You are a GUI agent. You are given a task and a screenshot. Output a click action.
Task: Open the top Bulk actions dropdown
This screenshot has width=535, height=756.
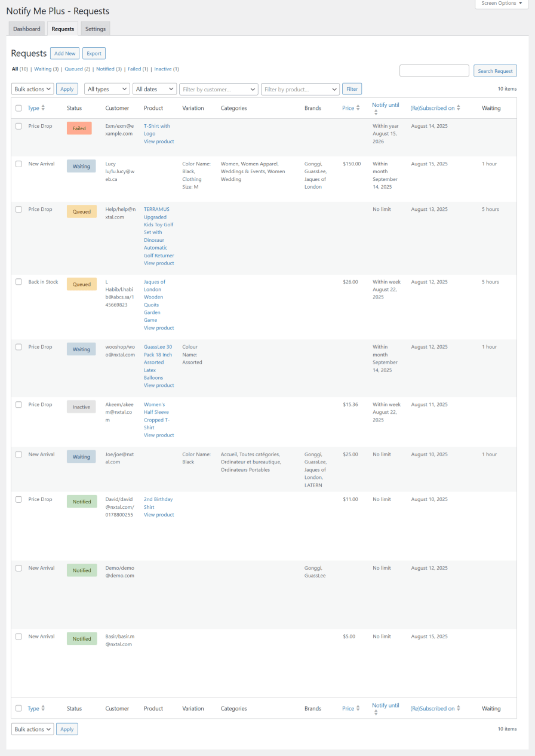[33, 89]
